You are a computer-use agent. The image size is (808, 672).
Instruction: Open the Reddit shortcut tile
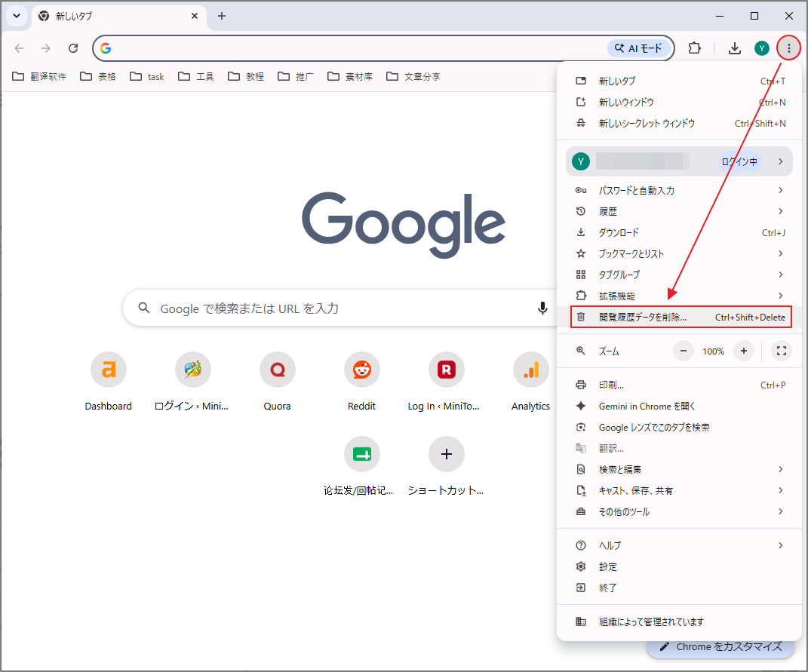point(361,382)
